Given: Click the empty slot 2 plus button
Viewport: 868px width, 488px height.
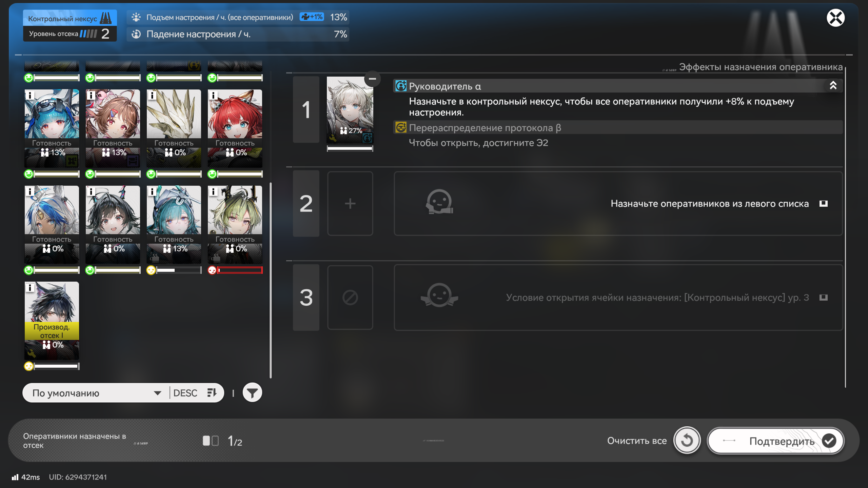Looking at the screenshot, I should 350,204.
